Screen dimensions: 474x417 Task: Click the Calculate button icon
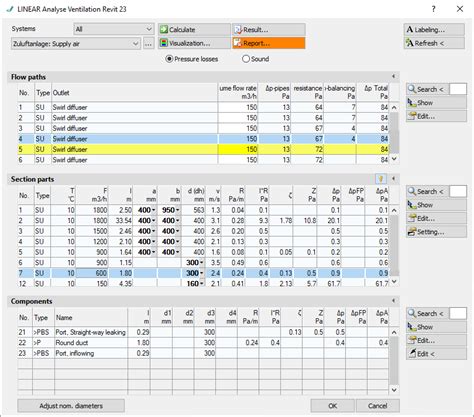coord(164,30)
